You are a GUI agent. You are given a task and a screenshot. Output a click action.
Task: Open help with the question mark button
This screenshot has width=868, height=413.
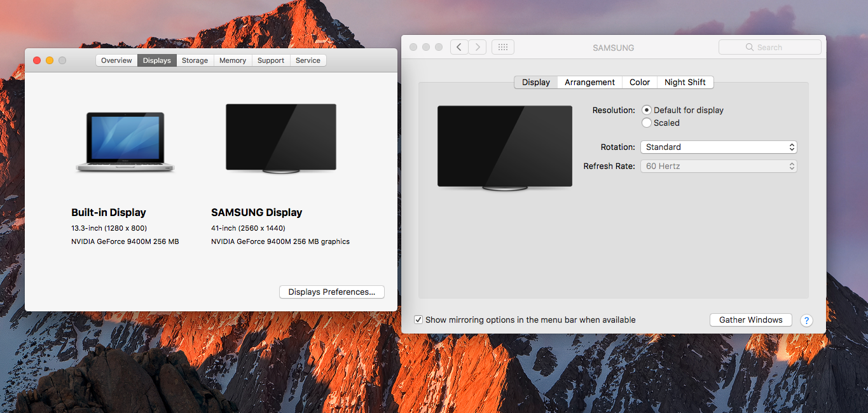[x=806, y=320]
